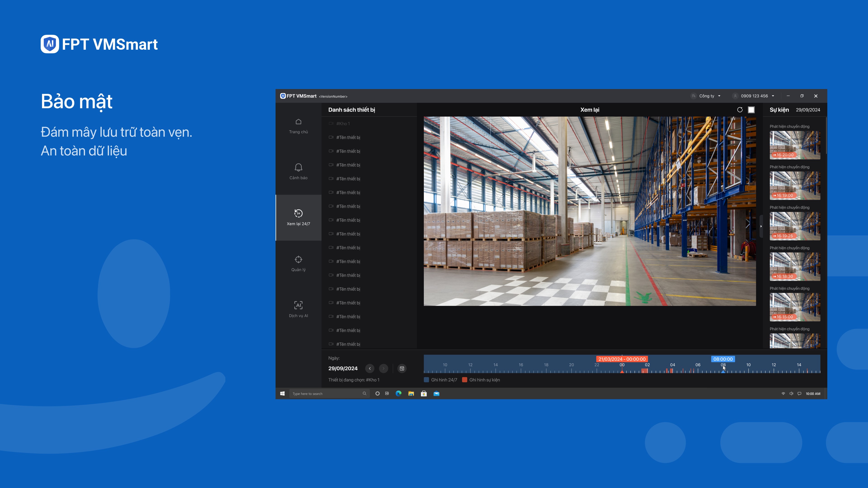Viewport: 868px width, 488px height.
Task: Expand the Công ty company dropdown
Action: (706, 96)
